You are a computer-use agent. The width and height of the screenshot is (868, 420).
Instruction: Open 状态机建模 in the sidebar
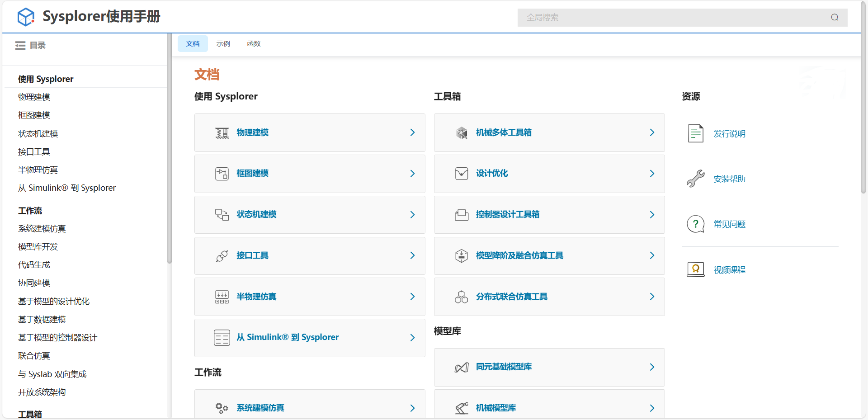coord(38,133)
